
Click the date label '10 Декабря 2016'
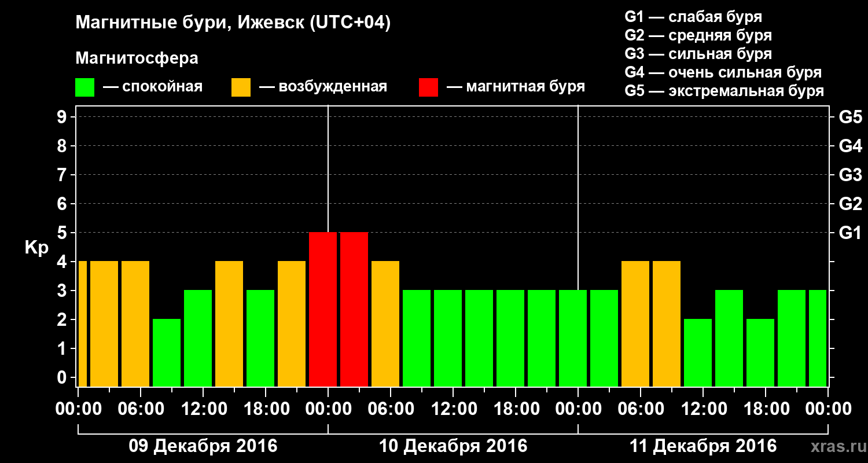coord(453,446)
